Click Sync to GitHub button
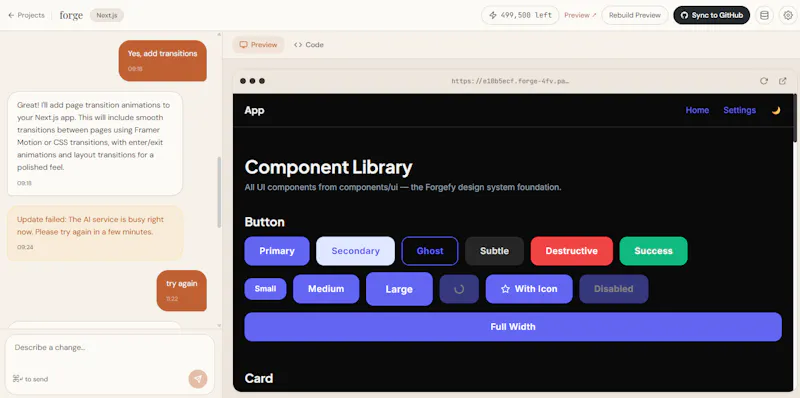Screen dimensions: 800x398 pyautogui.click(x=712, y=15)
